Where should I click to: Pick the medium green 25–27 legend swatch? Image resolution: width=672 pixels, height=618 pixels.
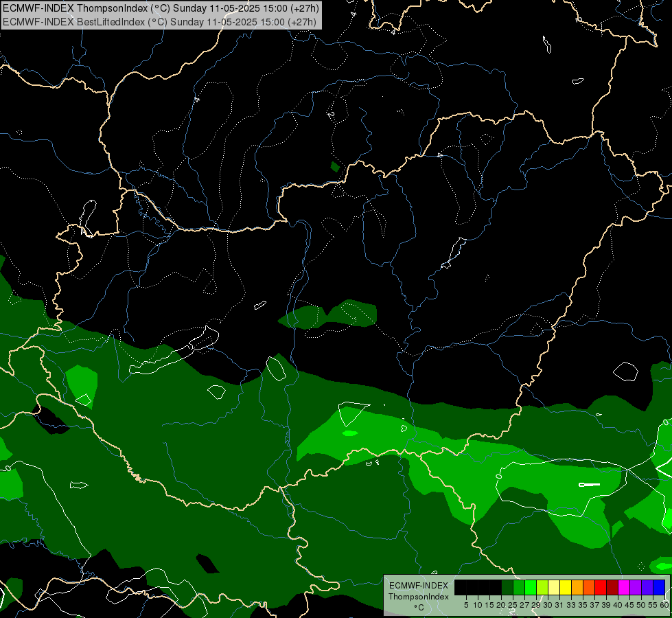coord(518,587)
